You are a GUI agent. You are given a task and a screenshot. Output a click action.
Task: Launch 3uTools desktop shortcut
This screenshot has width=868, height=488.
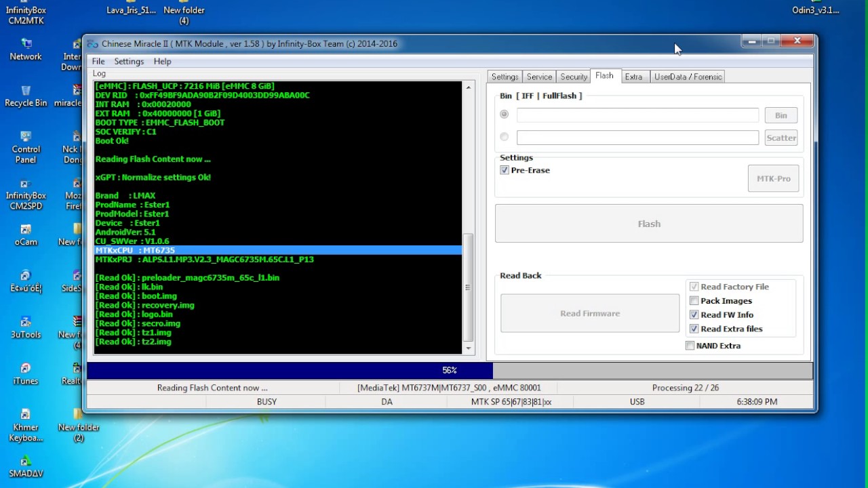click(x=26, y=328)
